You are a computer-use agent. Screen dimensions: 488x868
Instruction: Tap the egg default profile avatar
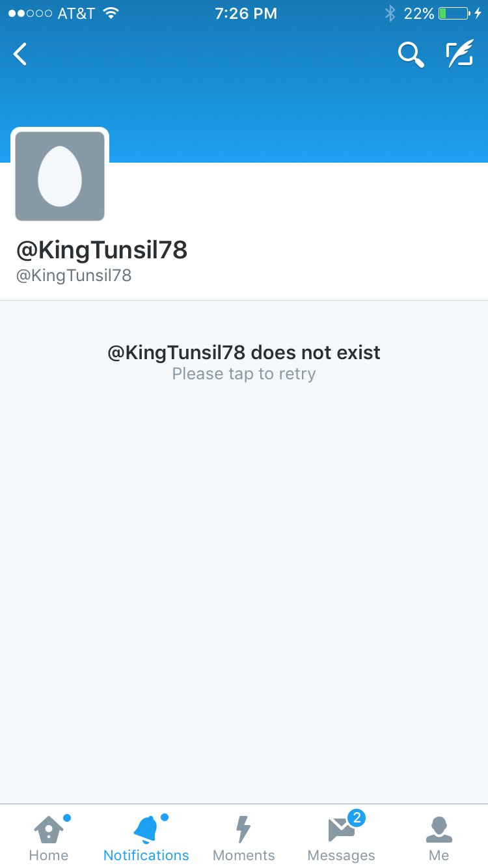tap(60, 176)
